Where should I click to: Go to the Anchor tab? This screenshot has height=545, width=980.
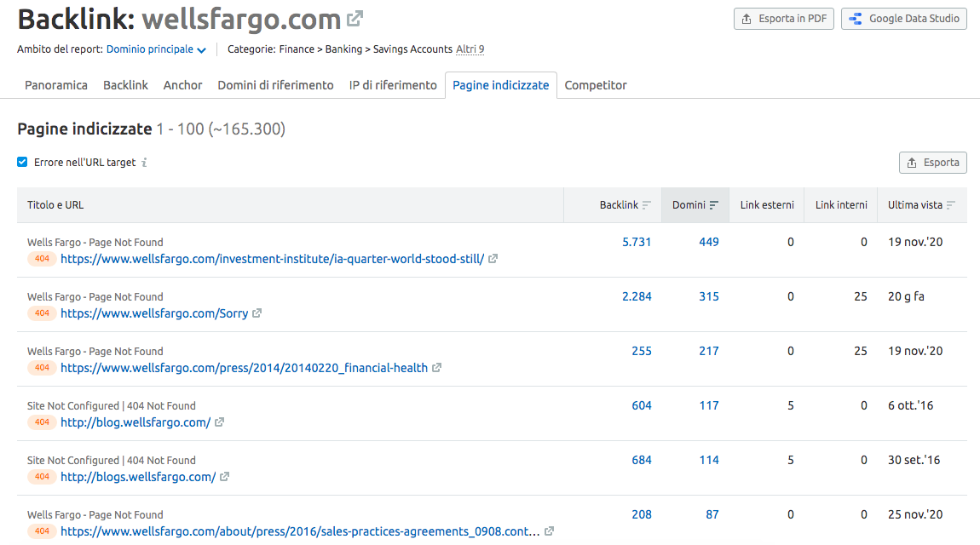pos(182,85)
